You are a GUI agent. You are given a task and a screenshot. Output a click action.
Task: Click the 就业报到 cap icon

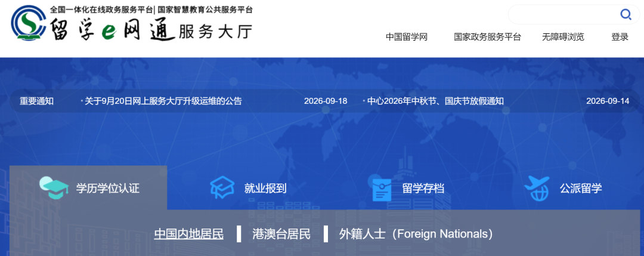point(222,188)
